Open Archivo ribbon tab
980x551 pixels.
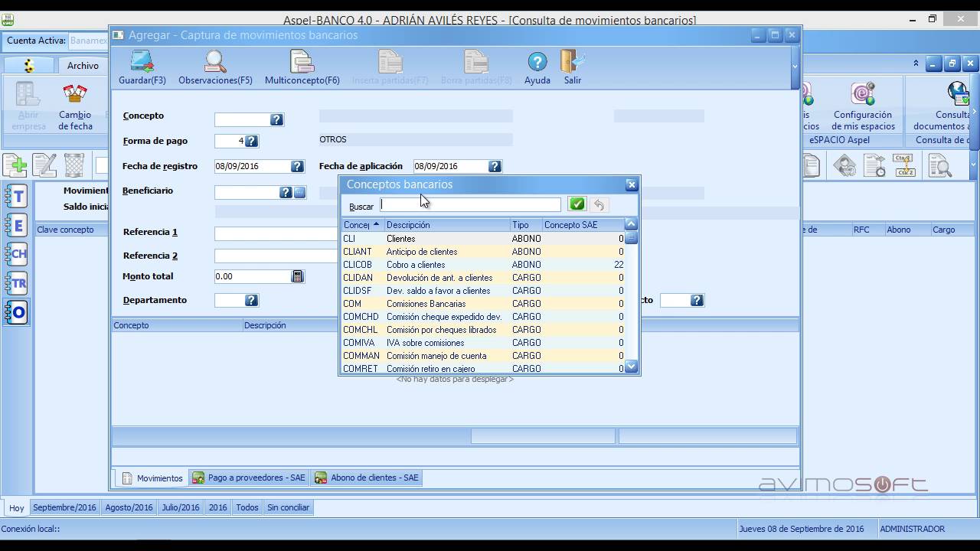83,66
